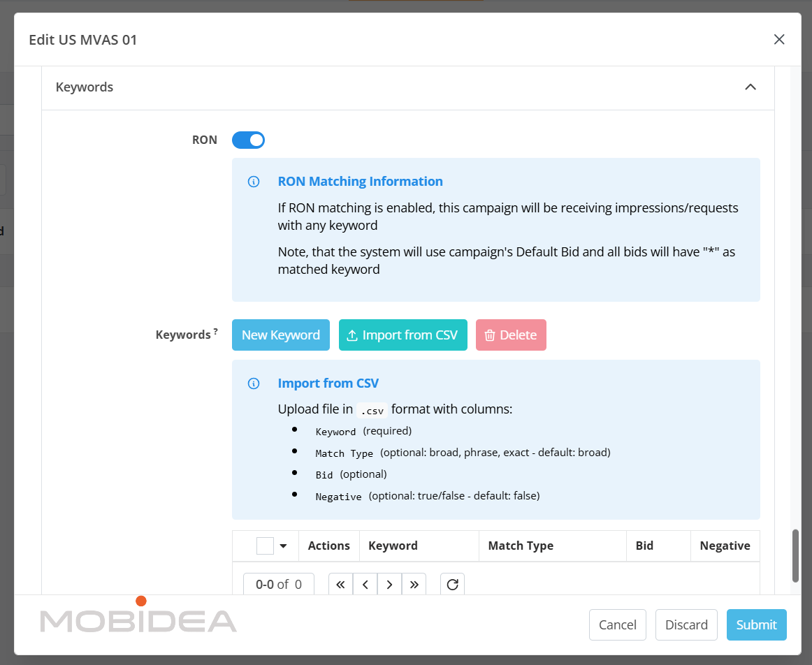Click the Delete keywords trash button
The height and width of the screenshot is (665, 812).
click(x=511, y=335)
